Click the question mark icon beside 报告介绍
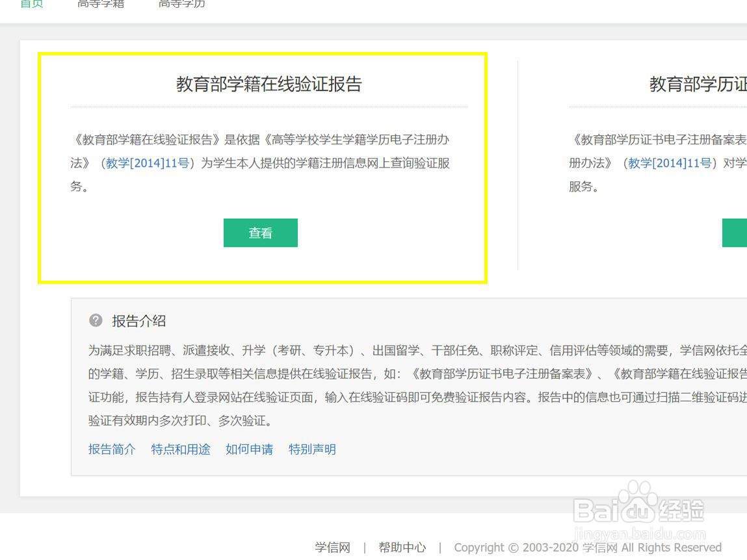Image resolution: width=747 pixels, height=560 pixels. point(96,320)
